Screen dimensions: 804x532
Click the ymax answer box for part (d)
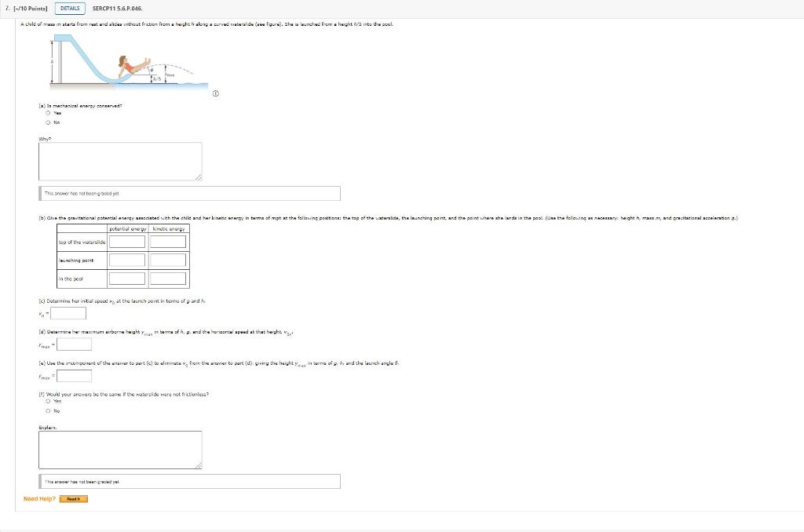[74, 344]
